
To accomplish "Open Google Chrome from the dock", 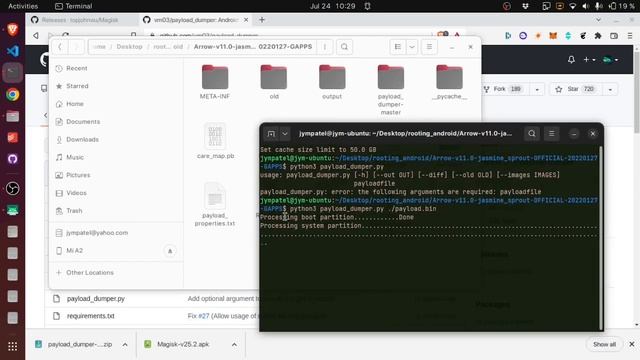I will tap(13, 94).
